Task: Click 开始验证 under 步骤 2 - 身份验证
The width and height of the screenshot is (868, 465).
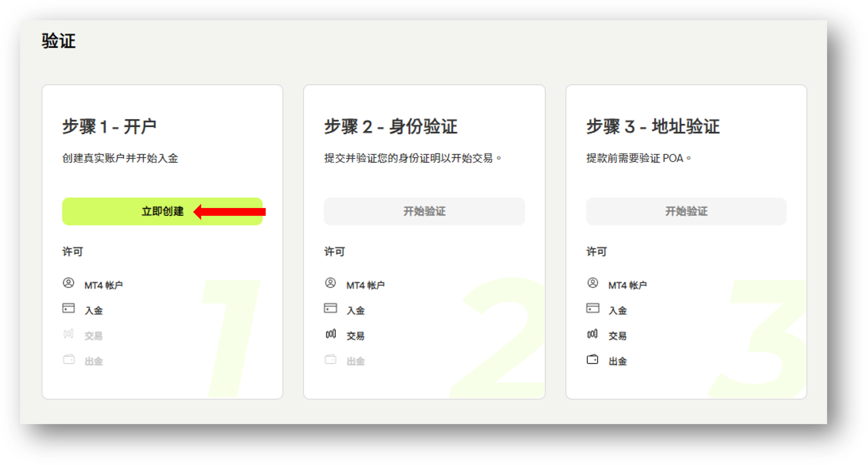Action: point(424,211)
